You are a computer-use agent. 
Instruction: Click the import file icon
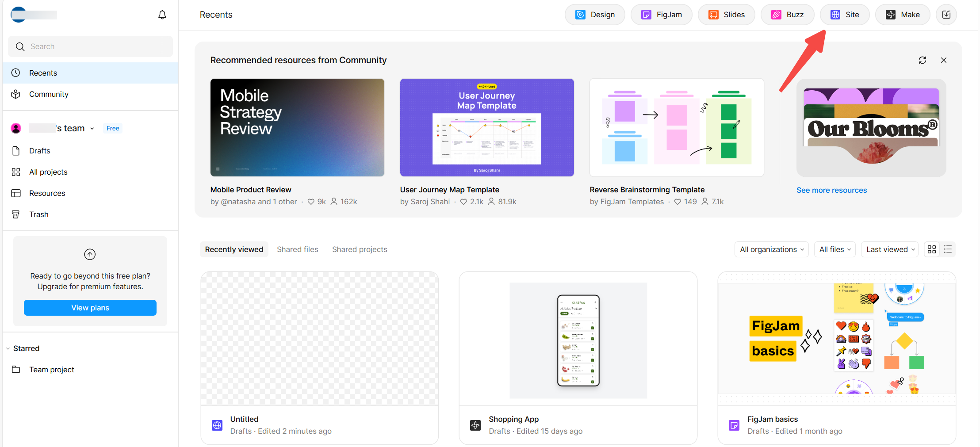coord(946,15)
